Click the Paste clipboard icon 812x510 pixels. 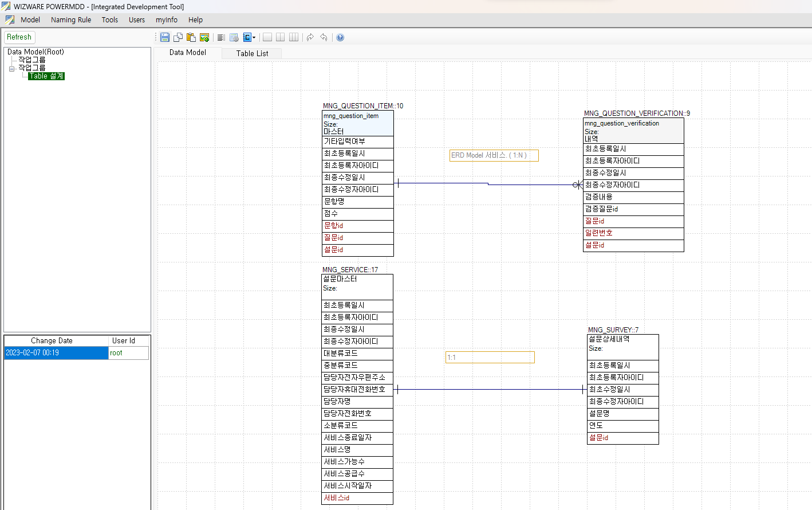(191, 37)
